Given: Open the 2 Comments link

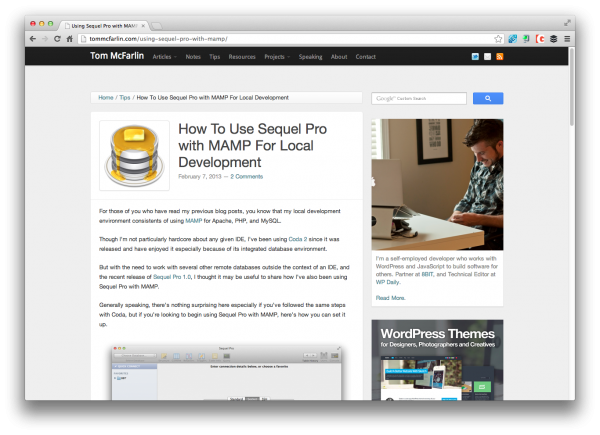Looking at the screenshot, I should point(246,176).
